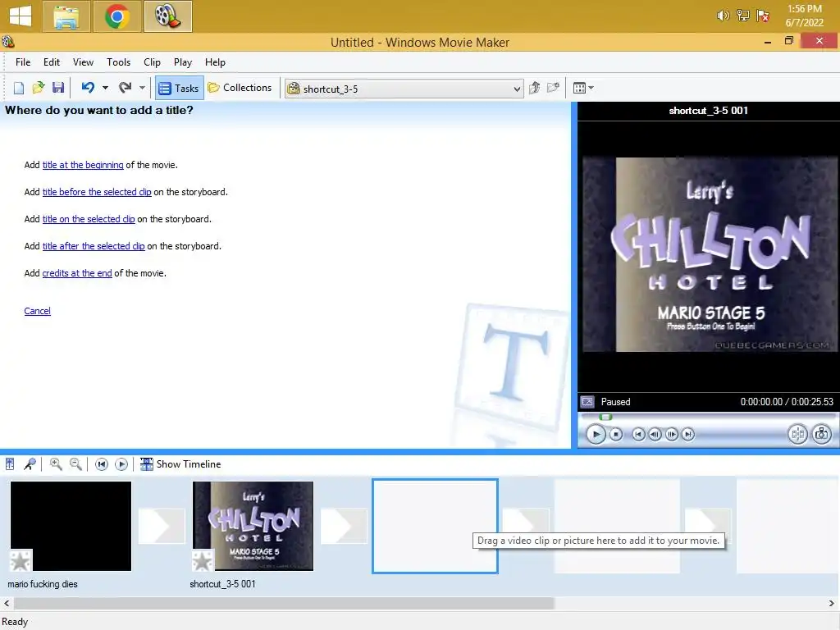Rewind the storyboard
The width and height of the screenshot is (840, 630).
[x=101, y=464]
